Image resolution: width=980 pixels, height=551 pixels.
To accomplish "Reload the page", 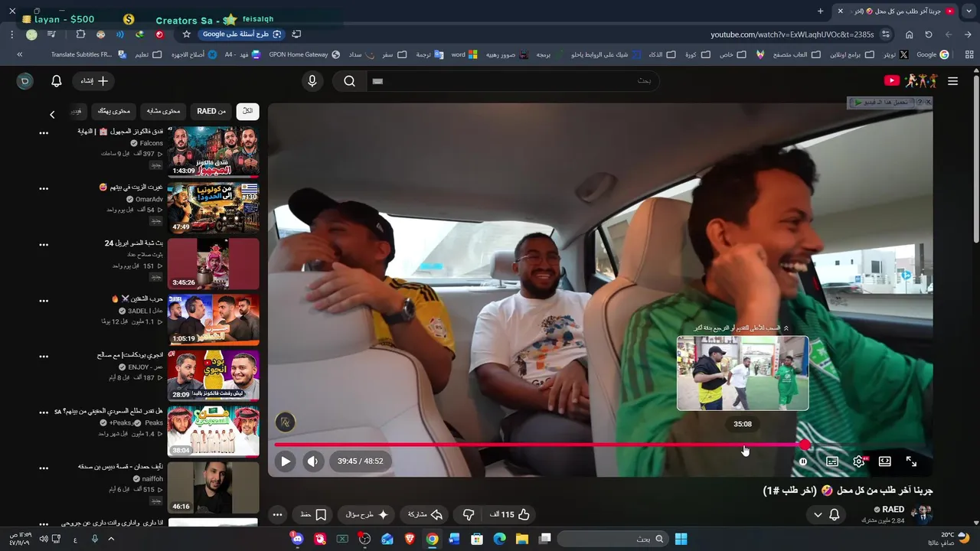I will click(x=929, y=34).
